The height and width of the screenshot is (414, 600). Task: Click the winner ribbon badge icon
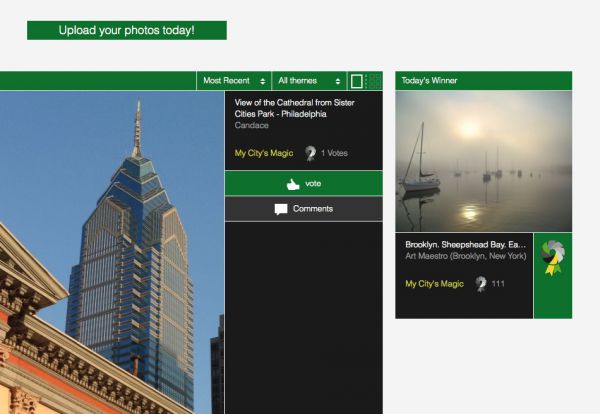(x=553, y=258)
